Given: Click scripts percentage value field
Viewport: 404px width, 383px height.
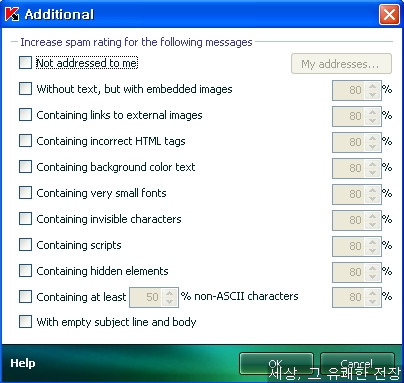Looking at the screenshot, I should point(349,246).
